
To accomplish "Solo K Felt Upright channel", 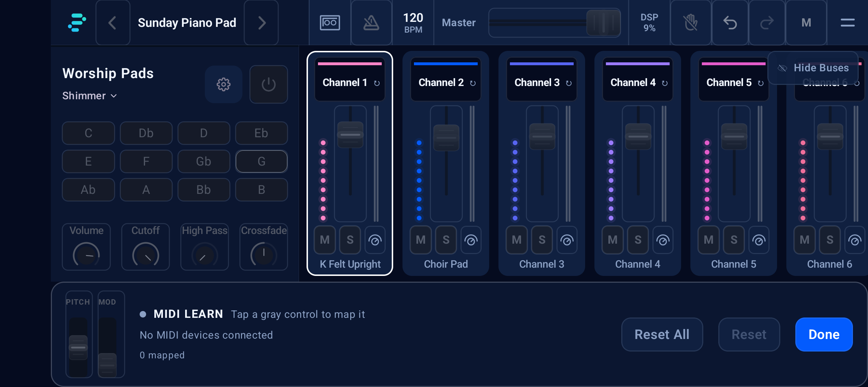I will pos(350,240).
